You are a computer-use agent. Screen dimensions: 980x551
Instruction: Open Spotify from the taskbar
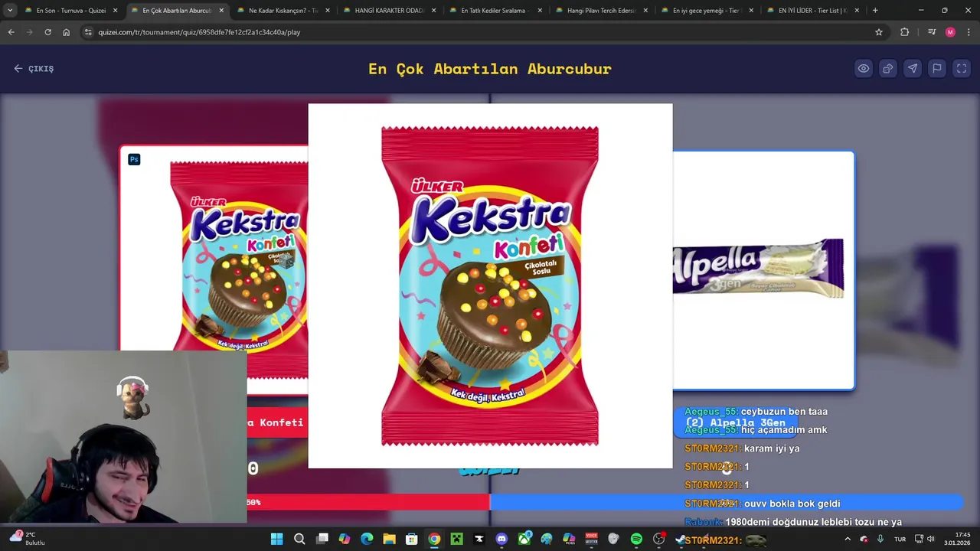636,539
